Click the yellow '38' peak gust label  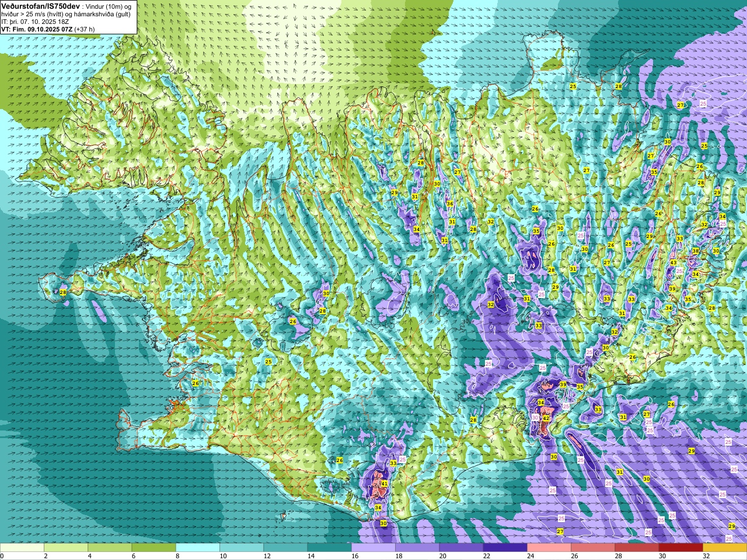[x=696, y=251]
